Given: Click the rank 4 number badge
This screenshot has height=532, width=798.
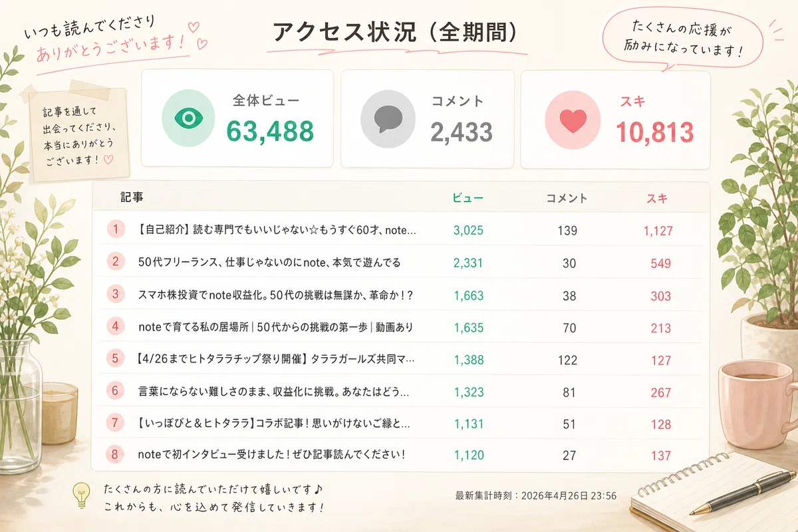Looking at the screenshot, I should (x=116, y=326).
